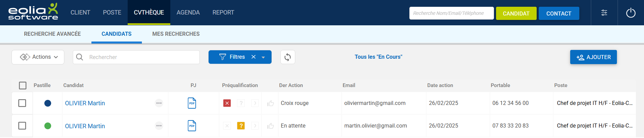
Task: Open the Recherche Avancée tab
Action: click(52, 34)
